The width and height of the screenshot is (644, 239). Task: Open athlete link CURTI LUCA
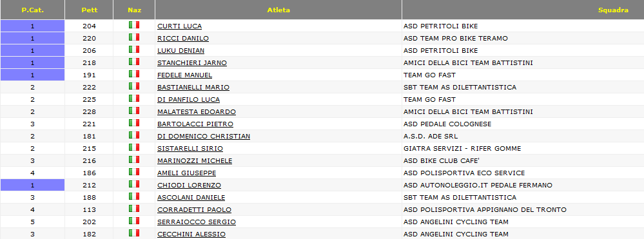tap(179, 26)
